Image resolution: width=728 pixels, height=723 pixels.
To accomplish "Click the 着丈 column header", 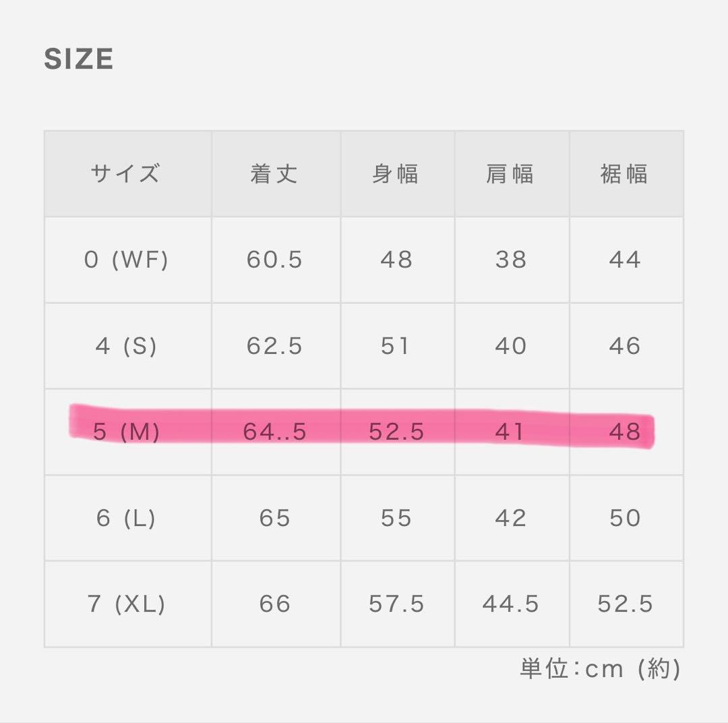I will tap(274, 174).
